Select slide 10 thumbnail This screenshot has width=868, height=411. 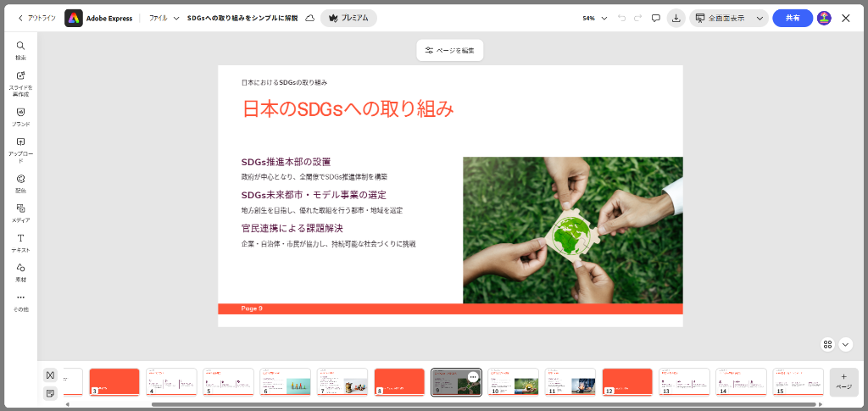(x=513, y=382)
